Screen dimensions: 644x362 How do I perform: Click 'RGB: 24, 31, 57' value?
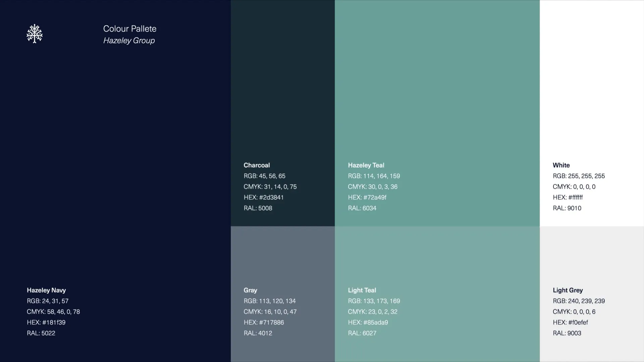click(x=48, y=301)
